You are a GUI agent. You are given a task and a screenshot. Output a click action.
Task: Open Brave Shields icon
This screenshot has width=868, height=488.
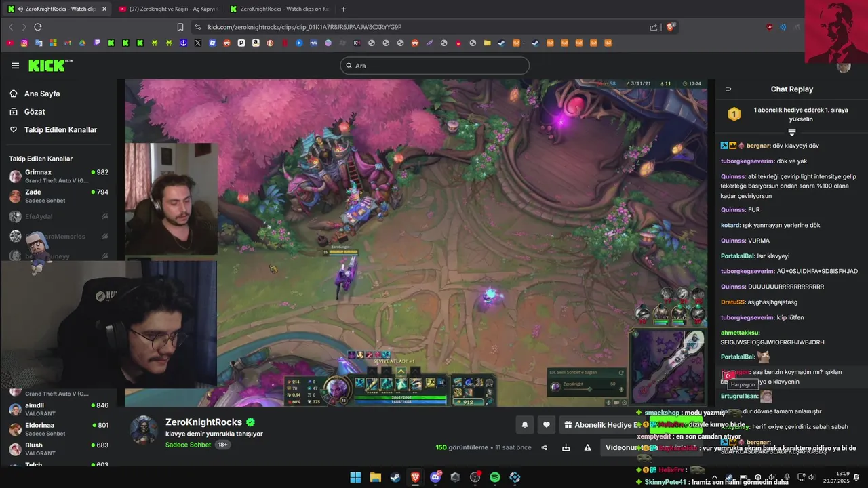(671, 27)
